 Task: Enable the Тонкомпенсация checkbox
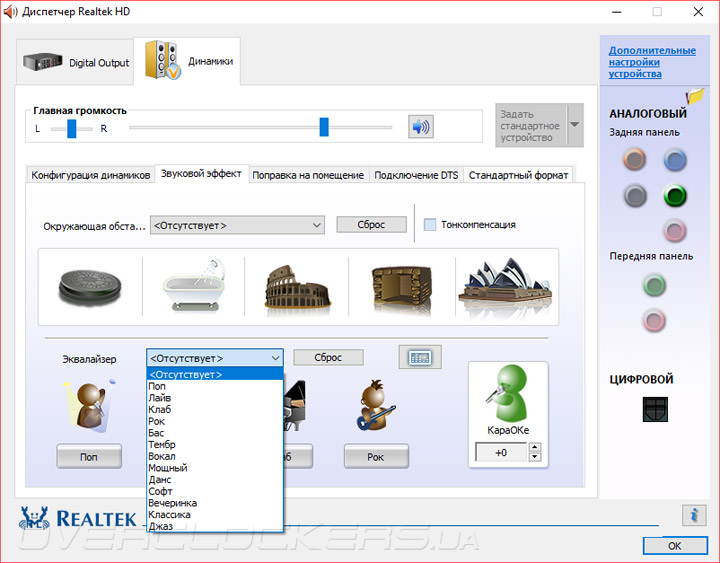[x=430, y=225]
